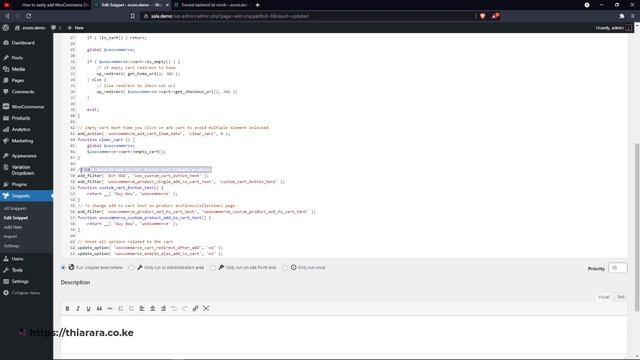Insert a blockquote in the description editor

point(99,309)
